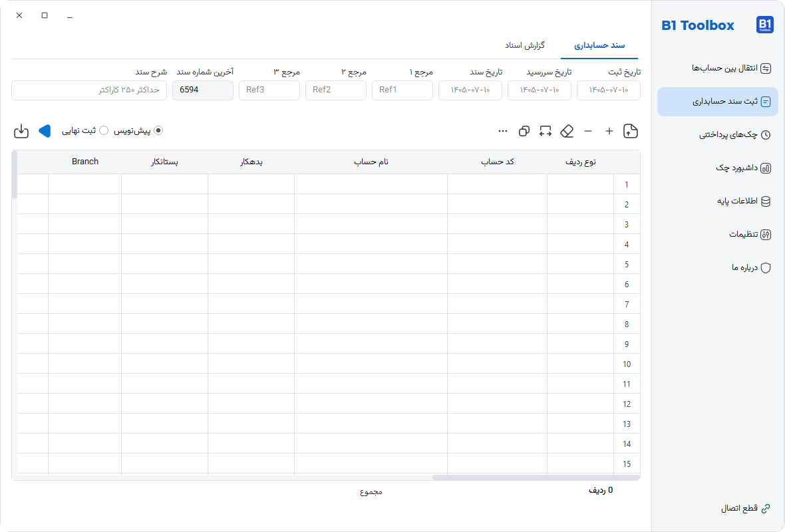Click the بدهکار column header

tap(251, 162)
